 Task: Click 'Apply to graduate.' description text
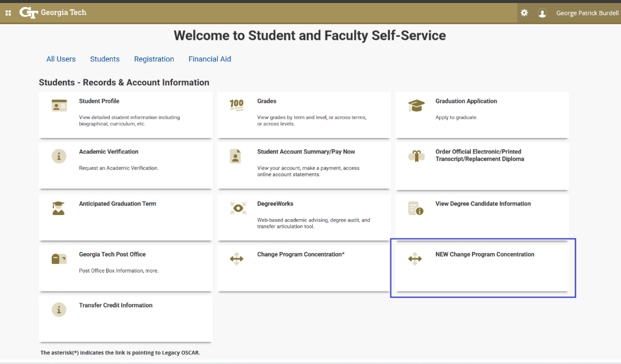(456, 117)
